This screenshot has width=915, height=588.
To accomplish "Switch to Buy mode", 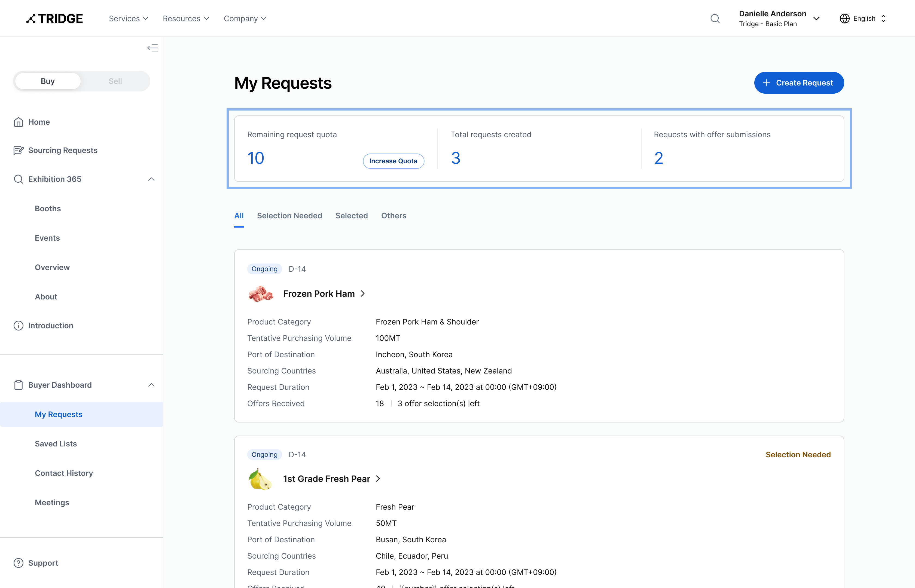I will (x=48, y=81).
